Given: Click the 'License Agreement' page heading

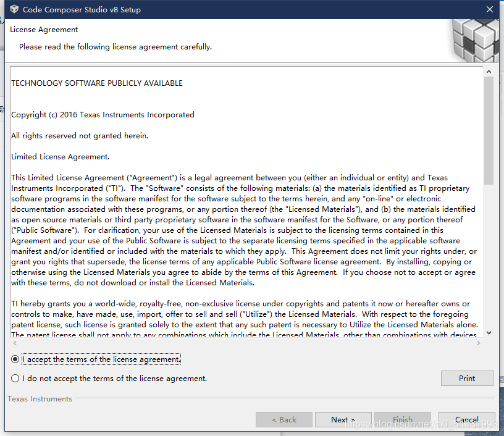Looking at the screenshot, I should (44, 30).
